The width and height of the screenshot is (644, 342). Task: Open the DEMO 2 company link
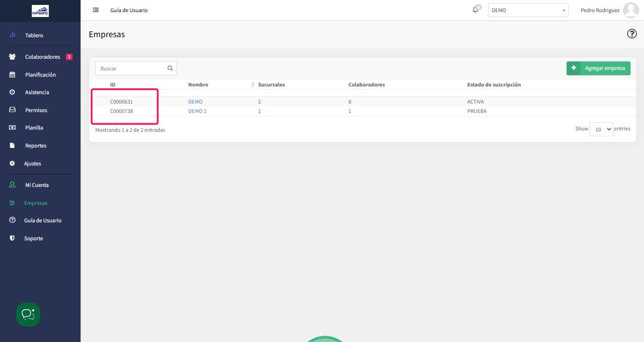click(197, 111)
